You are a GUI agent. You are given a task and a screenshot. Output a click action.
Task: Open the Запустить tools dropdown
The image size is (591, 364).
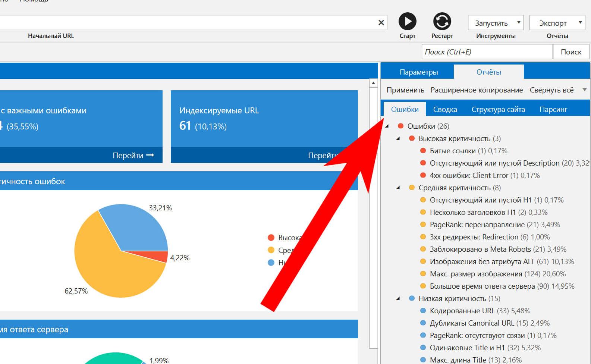point(496,23)
